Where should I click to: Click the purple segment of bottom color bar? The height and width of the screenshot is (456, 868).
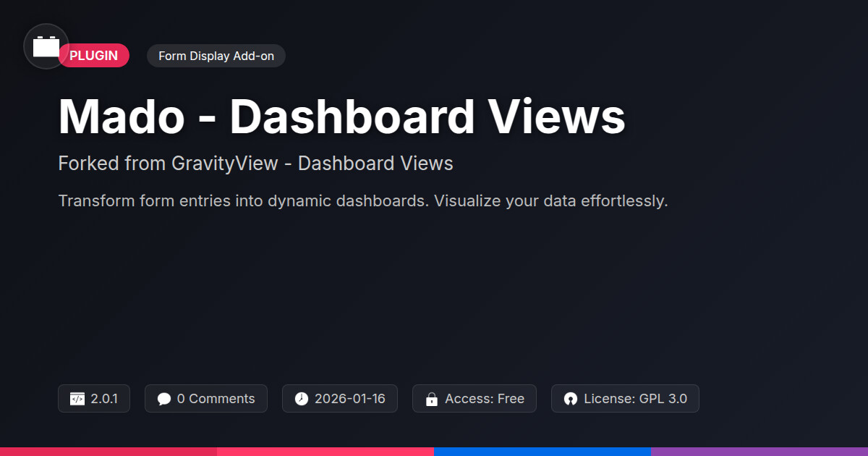coord(759,451)
